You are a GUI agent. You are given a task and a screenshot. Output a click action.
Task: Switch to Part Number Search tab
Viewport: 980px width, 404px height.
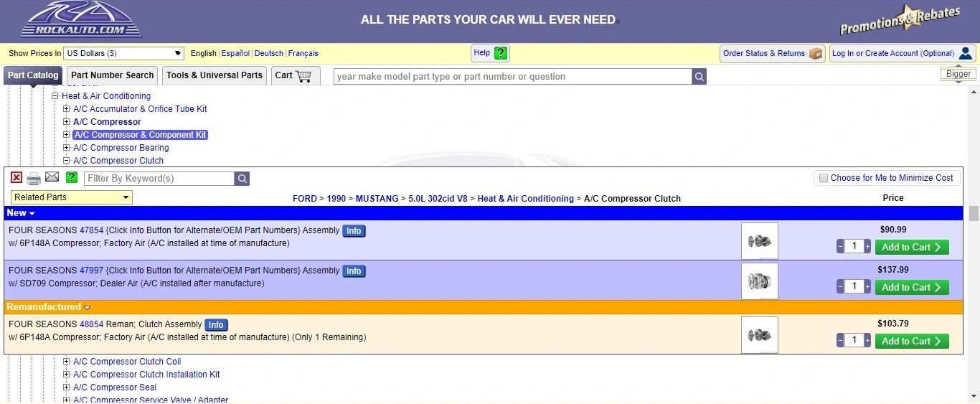click(x=113, y=75)
